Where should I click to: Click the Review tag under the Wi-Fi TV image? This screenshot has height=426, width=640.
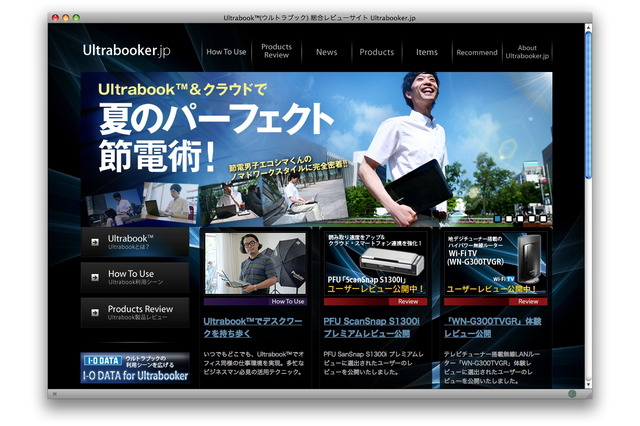point(495,302)
